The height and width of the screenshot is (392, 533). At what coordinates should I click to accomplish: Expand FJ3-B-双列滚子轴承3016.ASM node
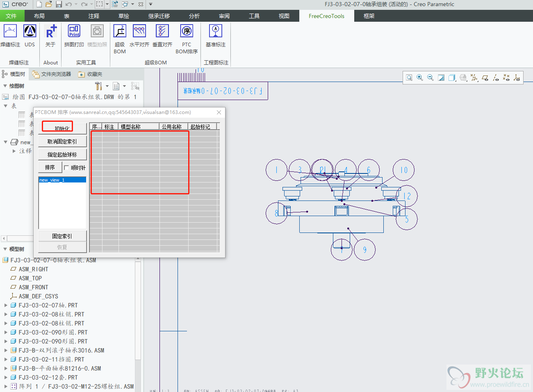pos(6,350)
